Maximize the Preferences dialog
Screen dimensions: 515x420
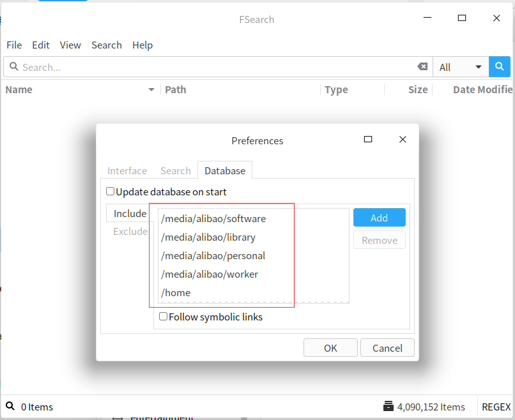coord(368,140)
